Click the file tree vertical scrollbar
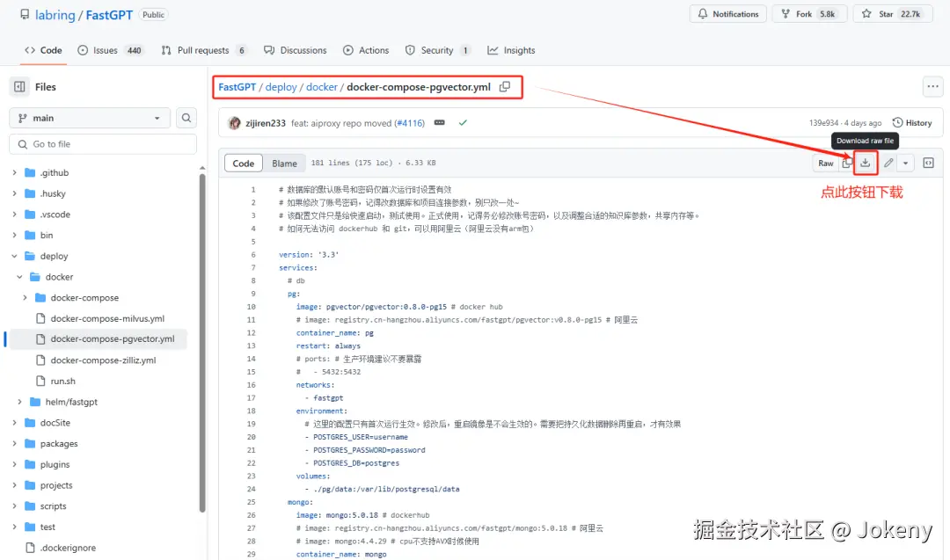 click(202, 342)
